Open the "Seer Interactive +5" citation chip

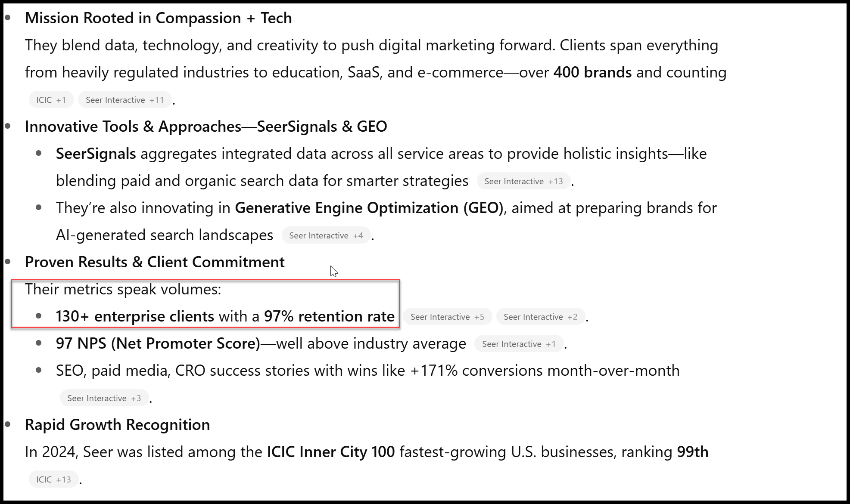[447, 317]
